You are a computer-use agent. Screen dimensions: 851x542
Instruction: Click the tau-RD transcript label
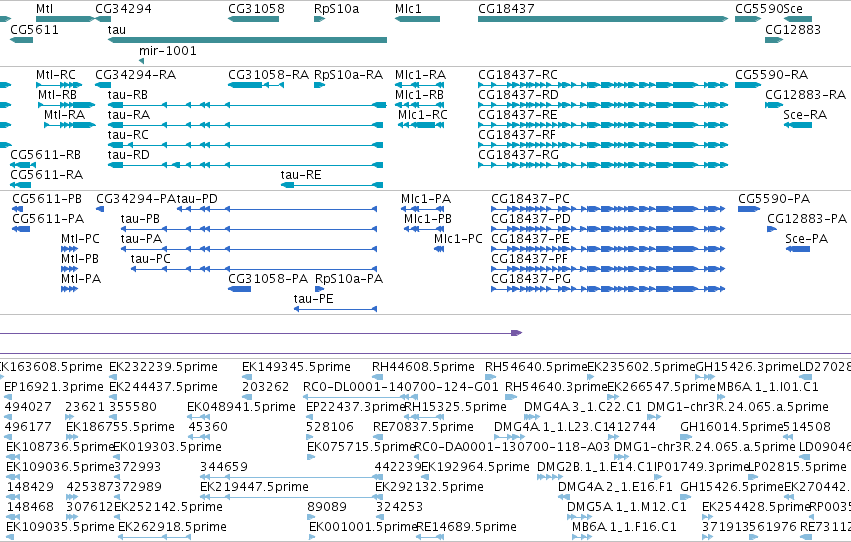(128, 155)
